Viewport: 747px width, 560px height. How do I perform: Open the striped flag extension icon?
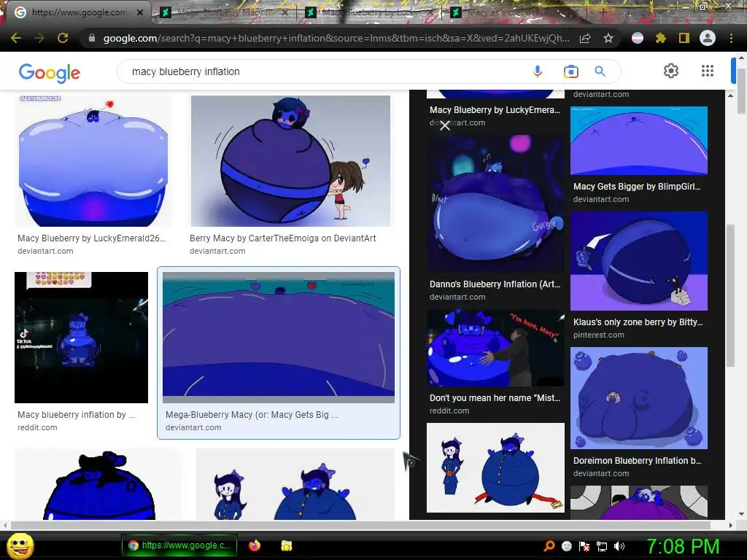tap(638, 38)
